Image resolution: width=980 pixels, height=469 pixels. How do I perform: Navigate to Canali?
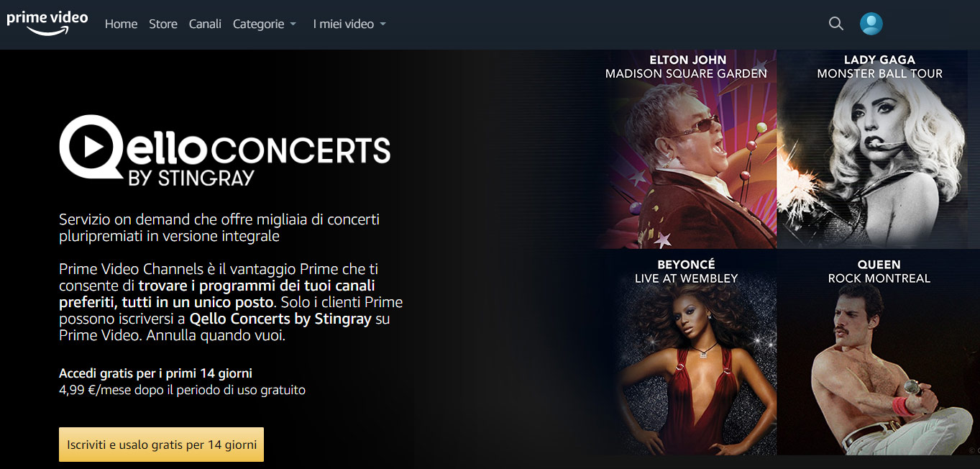coord(205,24)
